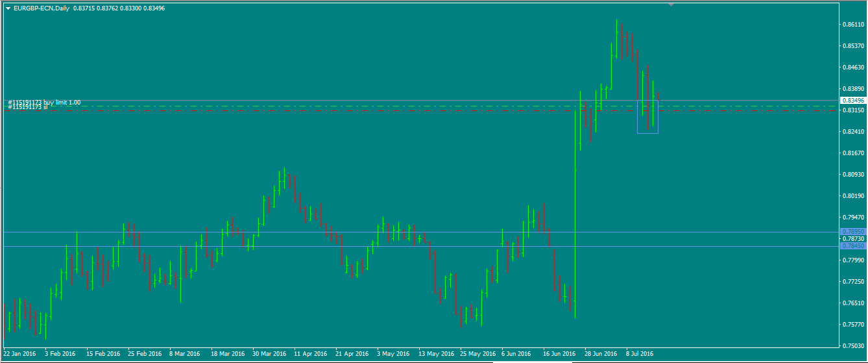The width and height of the screenshot is (868, 363).
Task: Click the blue price tag 0.78450
Action: pyautogui.click(x=852, y=246)
